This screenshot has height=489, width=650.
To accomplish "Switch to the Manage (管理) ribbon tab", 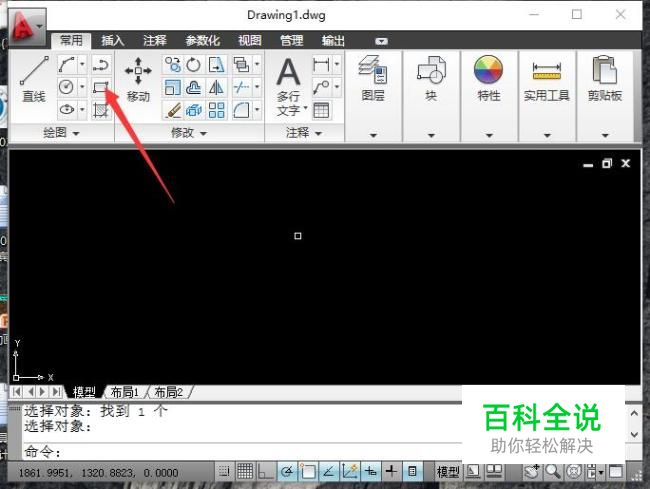I will (291, 41).
